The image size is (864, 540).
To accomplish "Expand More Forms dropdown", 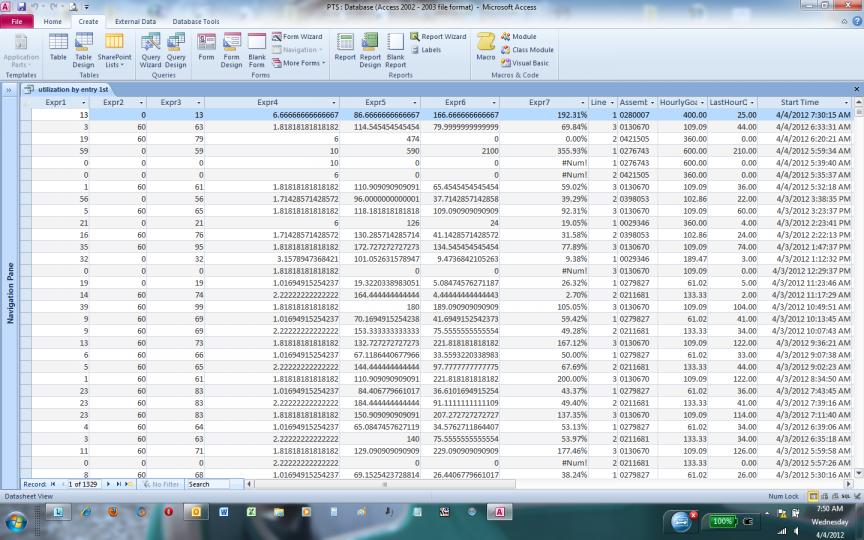I will click(298, 63).
